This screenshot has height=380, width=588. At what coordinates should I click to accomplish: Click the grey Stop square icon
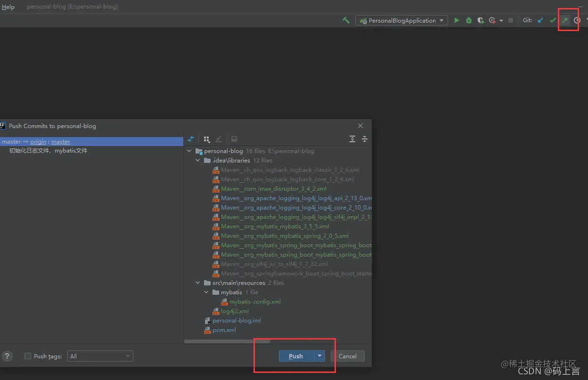(511, 20)
